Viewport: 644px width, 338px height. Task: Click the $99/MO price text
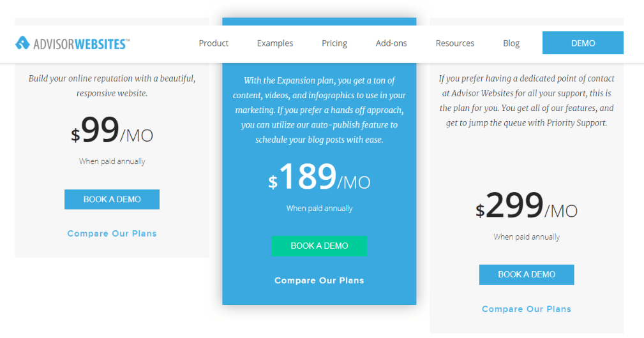tap(112, 131)
